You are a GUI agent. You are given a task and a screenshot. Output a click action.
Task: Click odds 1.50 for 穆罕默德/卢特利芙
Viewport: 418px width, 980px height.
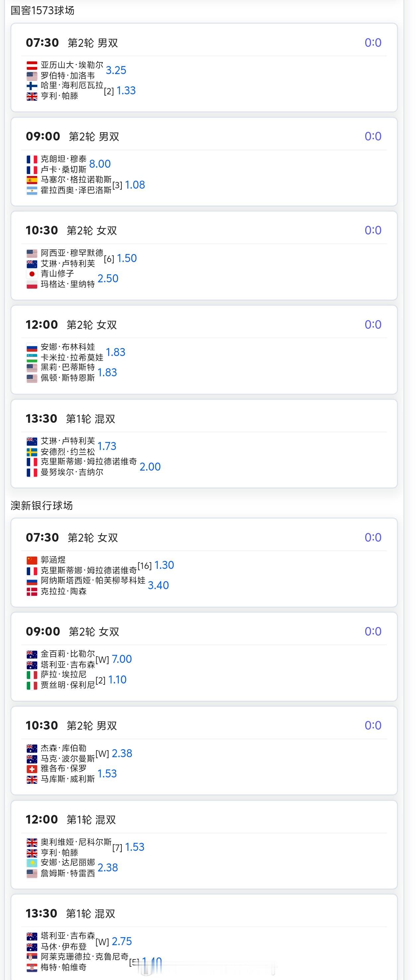click(126, 258)
